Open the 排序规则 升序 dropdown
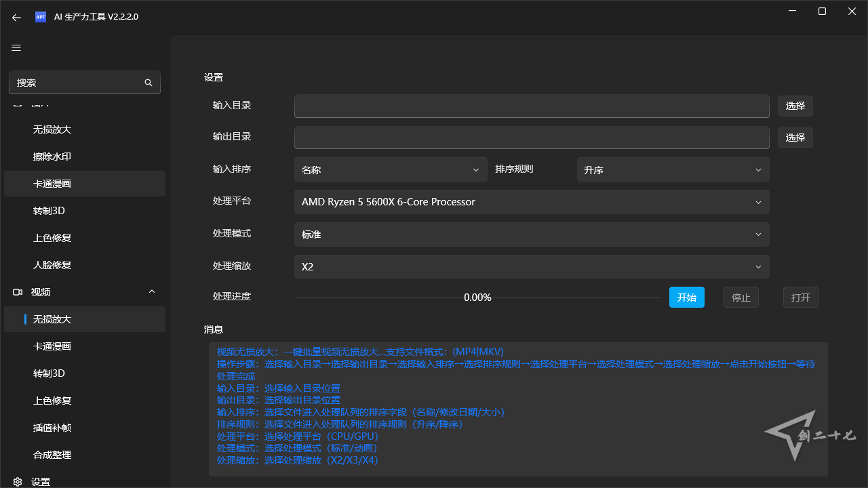Image resolution: width=868 pixels, height=488 pixels. (673, 169)
